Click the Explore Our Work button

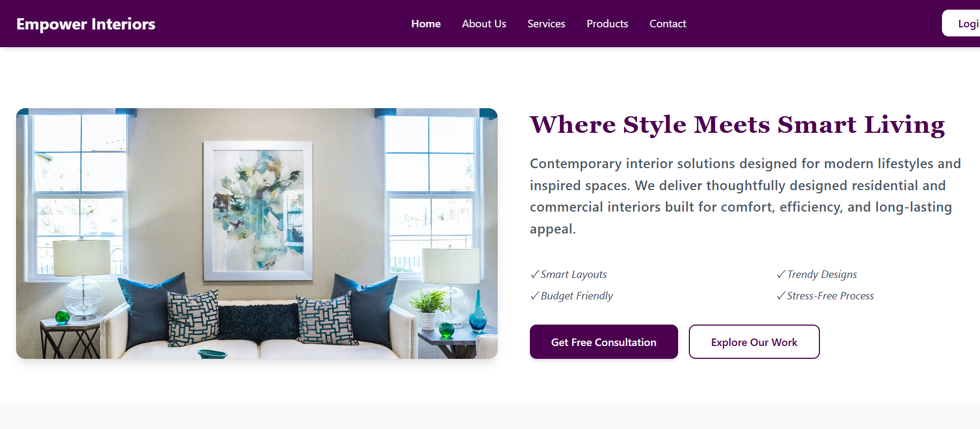[754, 342]
